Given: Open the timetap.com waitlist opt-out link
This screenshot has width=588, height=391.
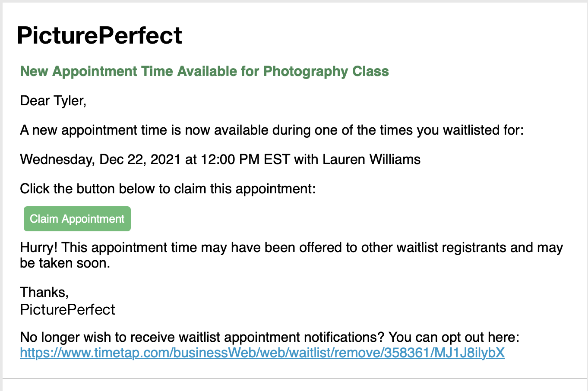Looking at the screenshot, I should pyautogui.click(x=262, y=353).
